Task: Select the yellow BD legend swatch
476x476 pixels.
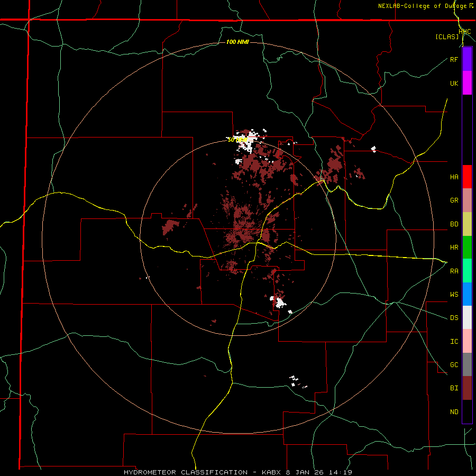Action: tap(467, 224)
